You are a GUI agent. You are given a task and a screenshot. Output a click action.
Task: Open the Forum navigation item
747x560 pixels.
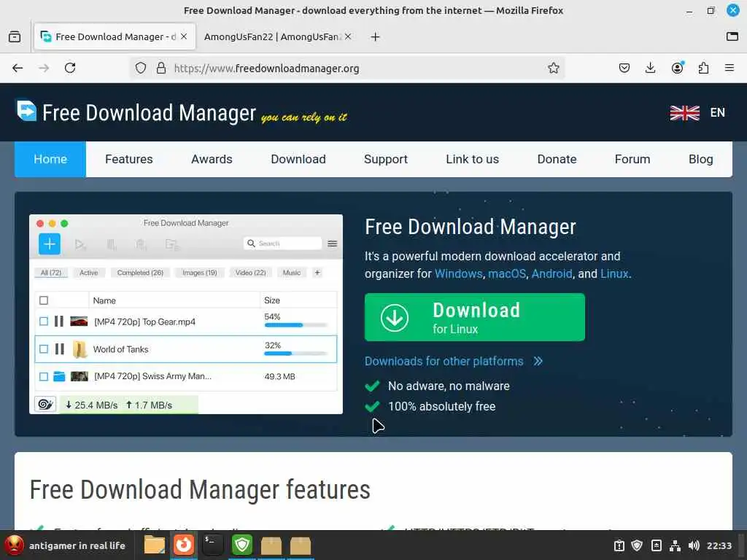pyautogui.click(x=632, y=159)
